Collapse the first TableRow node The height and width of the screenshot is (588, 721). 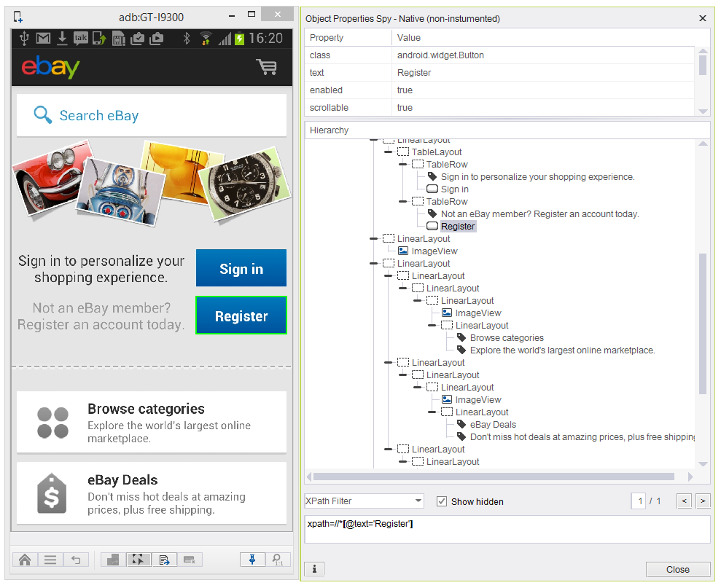(403, 165)
